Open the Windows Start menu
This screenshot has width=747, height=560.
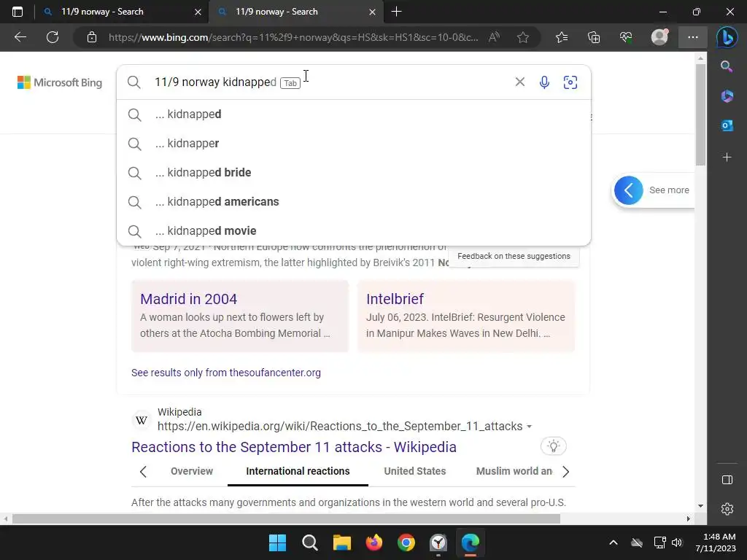coord(277,542)
